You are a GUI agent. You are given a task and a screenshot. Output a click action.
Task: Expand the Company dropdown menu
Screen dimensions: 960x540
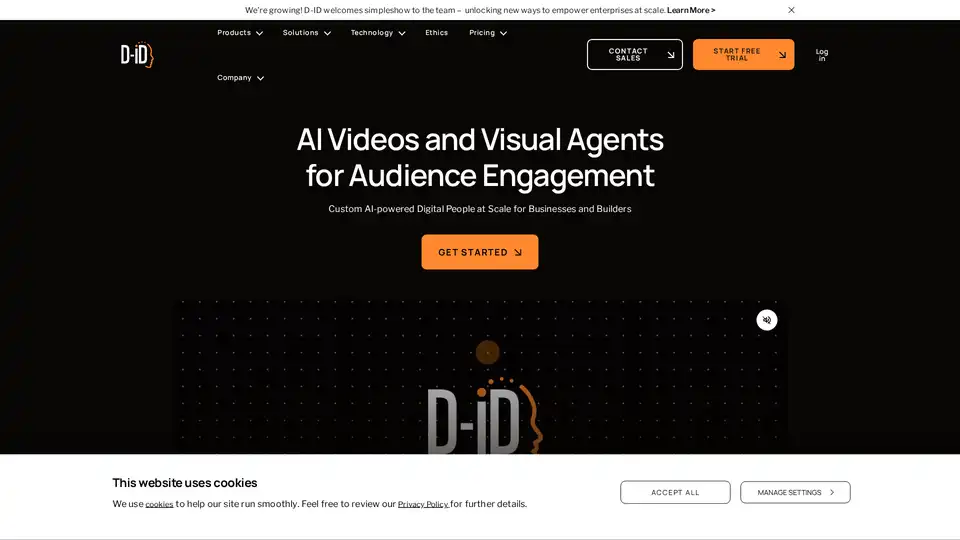pyautogui.click(x=240, y=78)
